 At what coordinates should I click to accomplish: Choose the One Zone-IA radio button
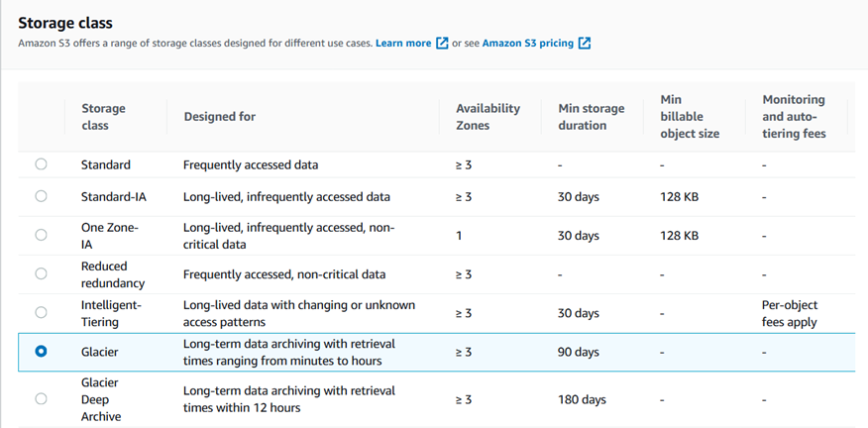[x=41, y=236]
